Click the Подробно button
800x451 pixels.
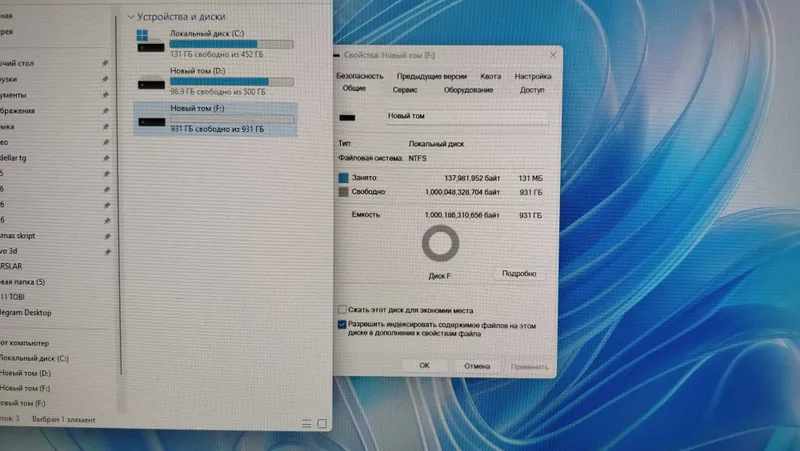519,273
